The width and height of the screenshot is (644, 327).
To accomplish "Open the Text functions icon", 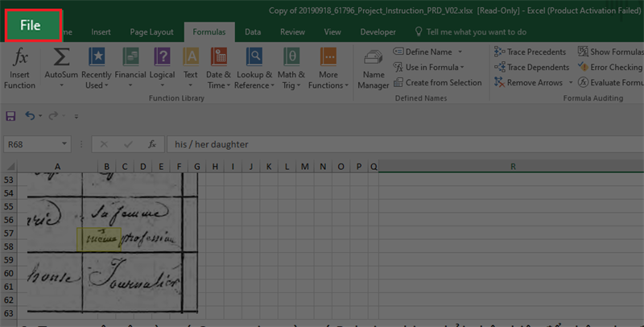I will (x=191, y=56).
